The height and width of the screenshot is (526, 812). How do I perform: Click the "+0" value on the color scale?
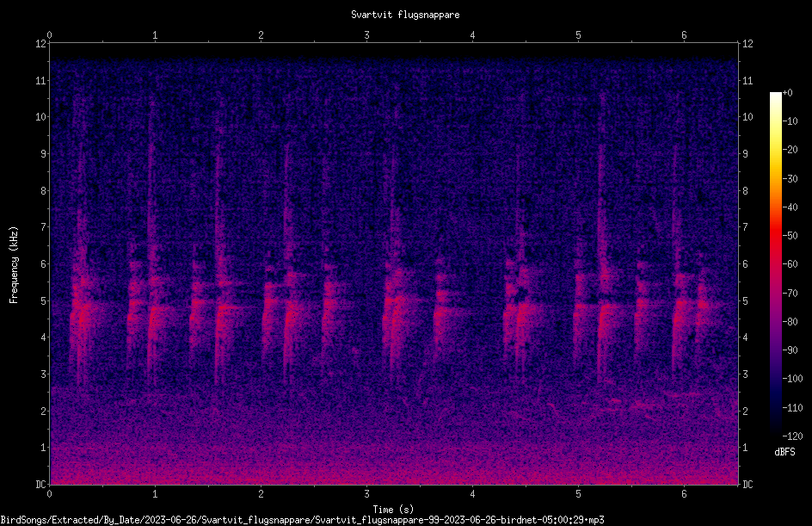[788, 93]
